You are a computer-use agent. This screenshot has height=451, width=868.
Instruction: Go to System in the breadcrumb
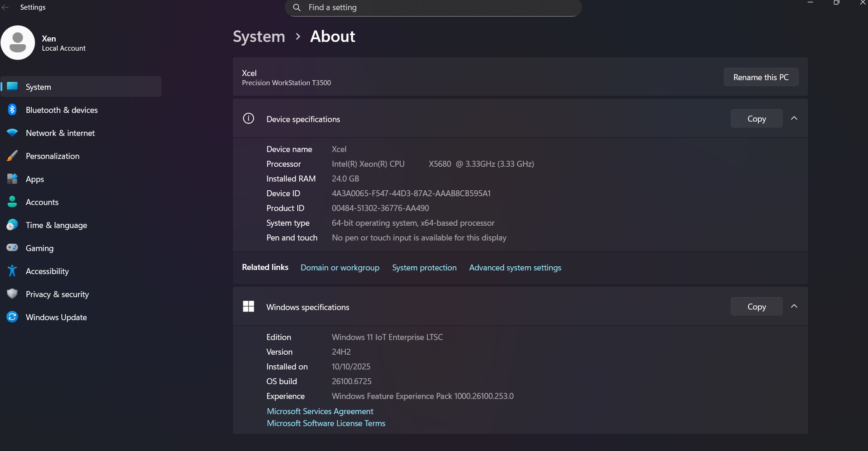click(x=259, y=36)
